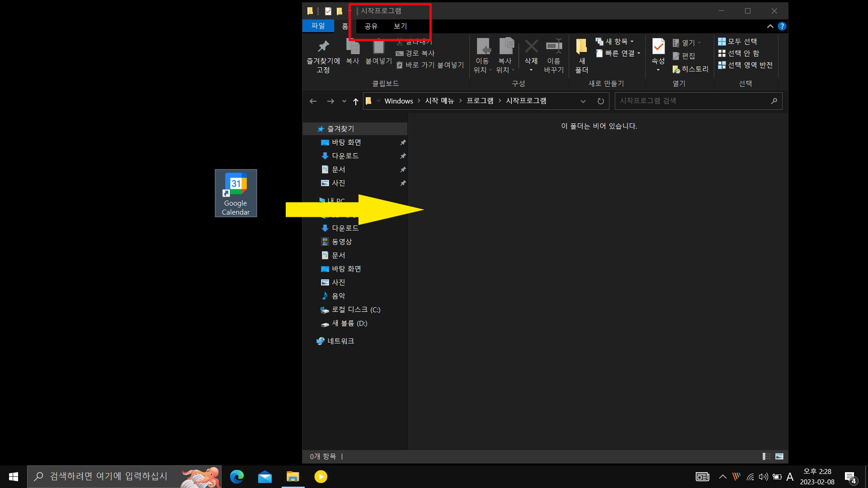Open the recent locations dropdown arrow
Image resolution: width=868 pixels, height=488 pixels.
pos(344,101)
